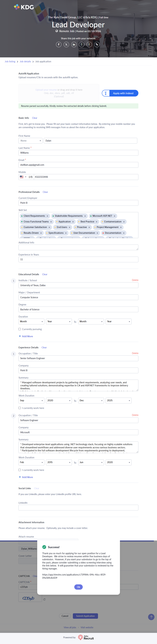Go to Job listing breadcrumb
This screenshot has height=644, width=157.
[10, 62]
